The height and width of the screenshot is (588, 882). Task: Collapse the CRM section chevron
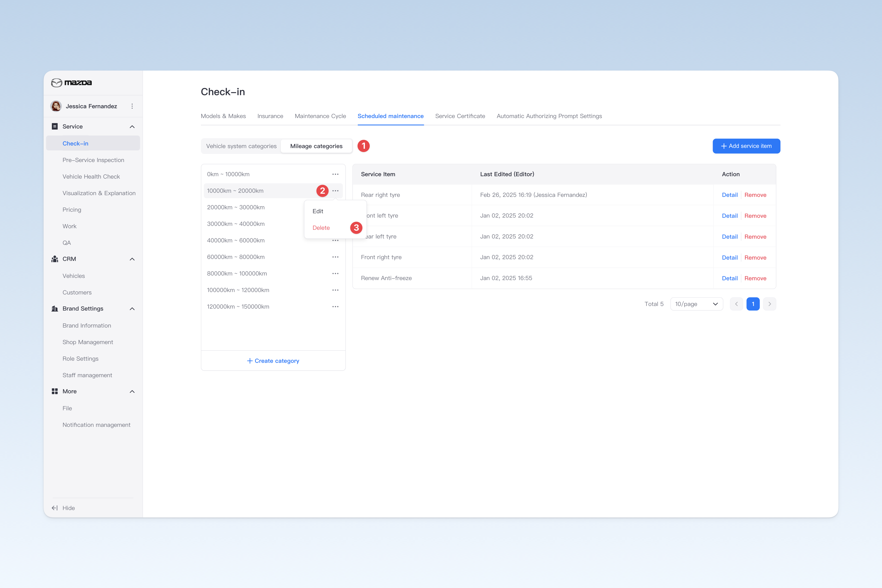(x=132, y=259)
